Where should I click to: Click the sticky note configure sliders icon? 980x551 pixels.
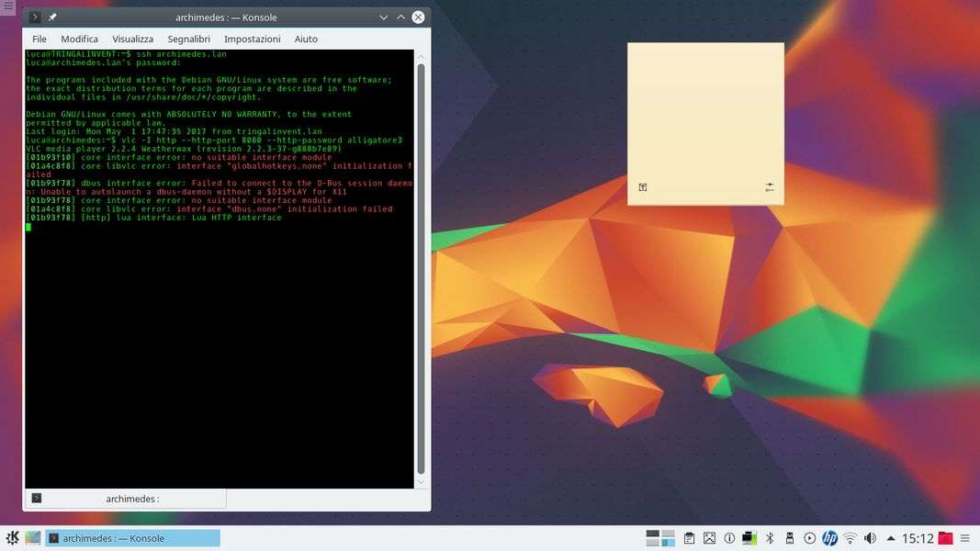click(x=769, y=187)
